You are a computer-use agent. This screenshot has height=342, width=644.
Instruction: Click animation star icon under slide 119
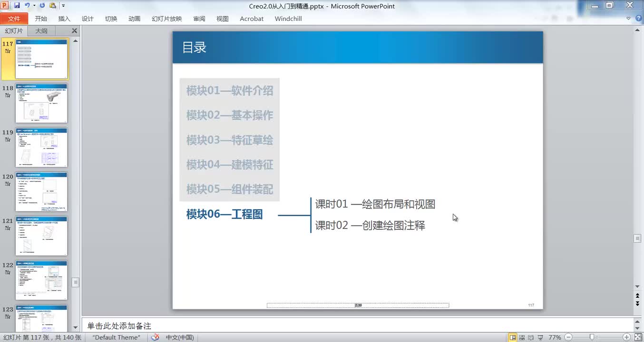tap(8, 140)
